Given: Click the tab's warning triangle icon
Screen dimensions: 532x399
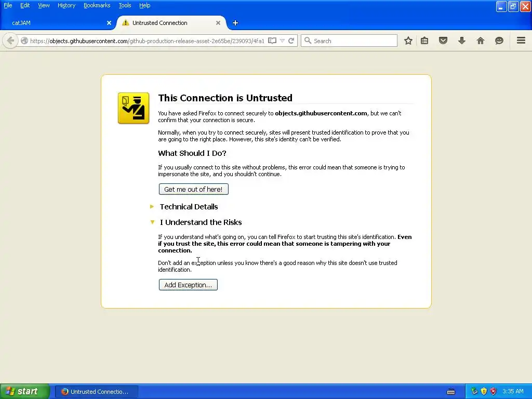Looking at the screenshot, I should pos(126,23).
